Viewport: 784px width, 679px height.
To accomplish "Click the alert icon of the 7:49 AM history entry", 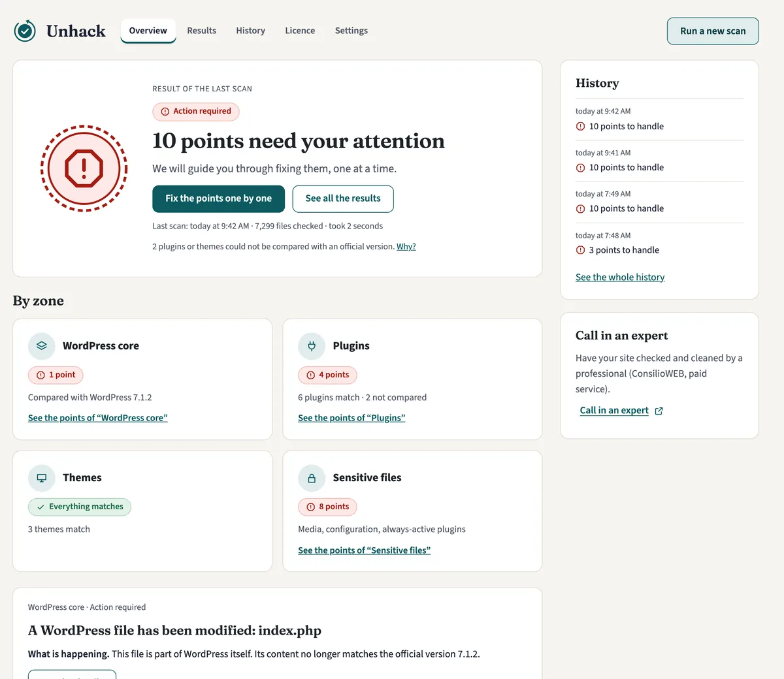I will [580, 209].
